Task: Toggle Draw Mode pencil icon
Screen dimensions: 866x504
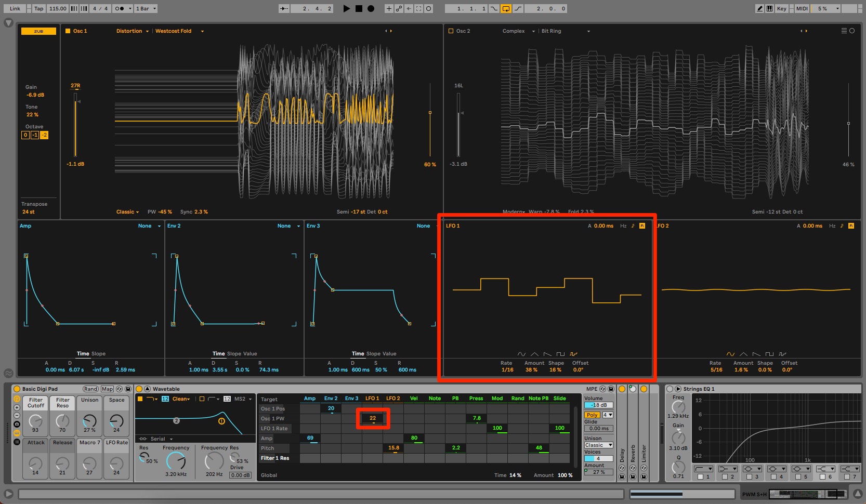Action: coord(760,8)
